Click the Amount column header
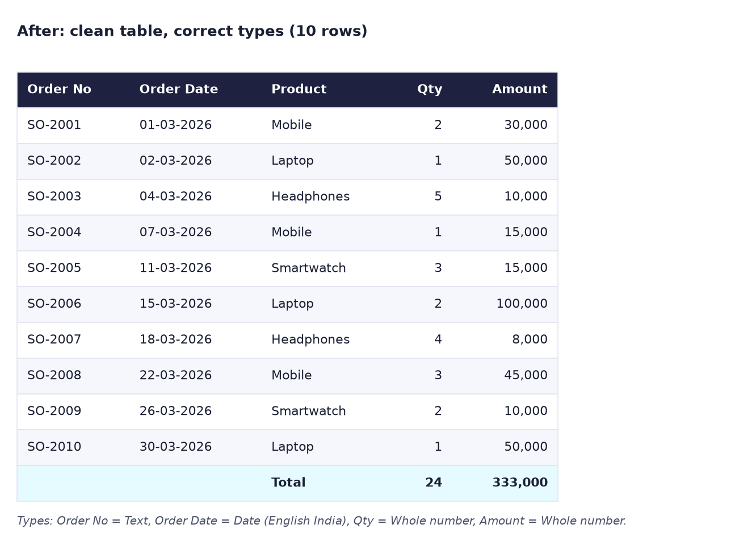 click(x=520, y=90)
